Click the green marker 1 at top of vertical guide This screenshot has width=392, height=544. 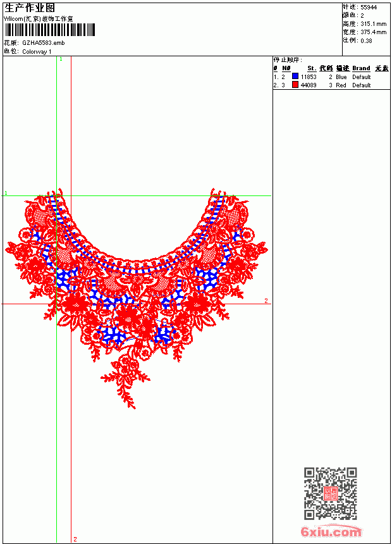61,59
